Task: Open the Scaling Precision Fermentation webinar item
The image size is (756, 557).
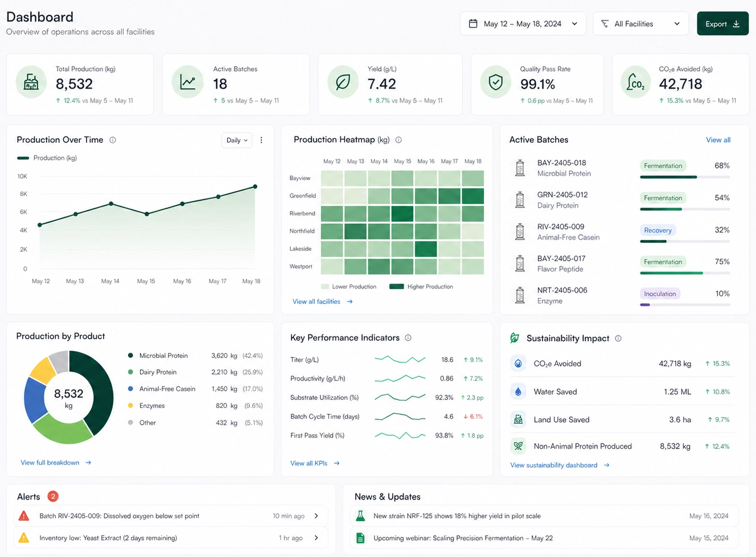Action: click(544, 538)
